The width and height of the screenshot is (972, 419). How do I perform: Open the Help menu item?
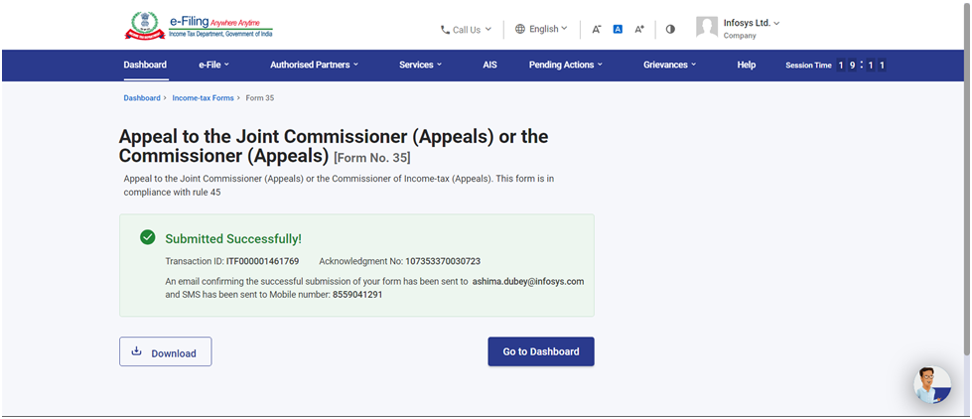[x=746, y=65]
